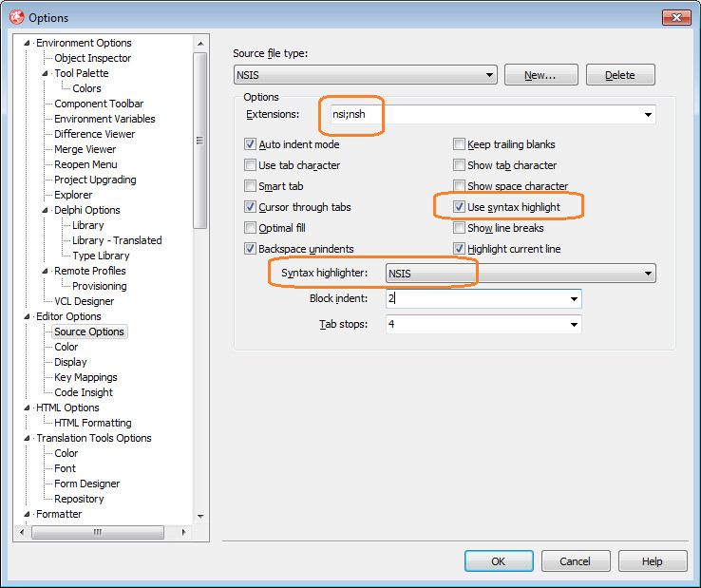
Task: Click tree vertical scrollbar down arrow
Action: coord(200,517)
